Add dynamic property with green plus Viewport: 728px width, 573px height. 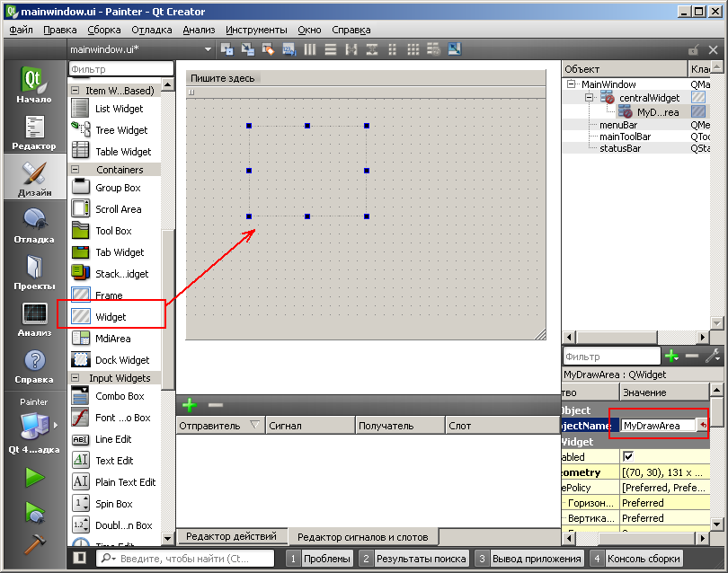(671, 357)
